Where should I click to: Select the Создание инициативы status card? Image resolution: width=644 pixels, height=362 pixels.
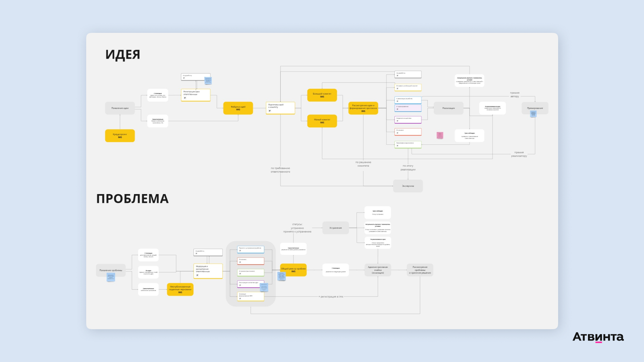(x=408, y=120)
